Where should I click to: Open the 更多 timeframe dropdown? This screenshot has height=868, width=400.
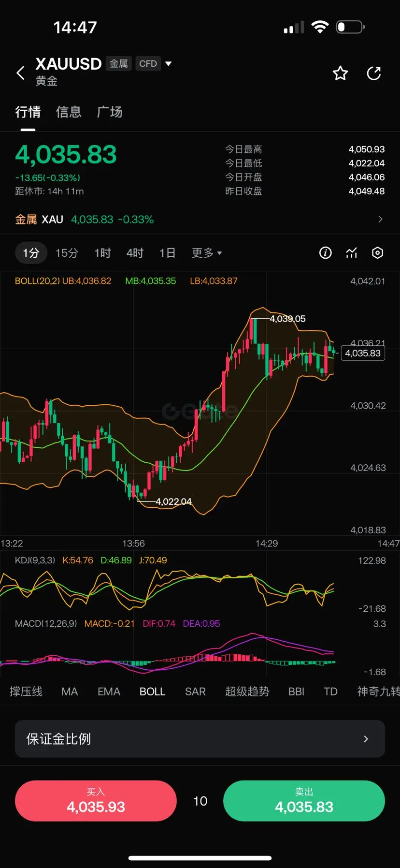[207, 253]
